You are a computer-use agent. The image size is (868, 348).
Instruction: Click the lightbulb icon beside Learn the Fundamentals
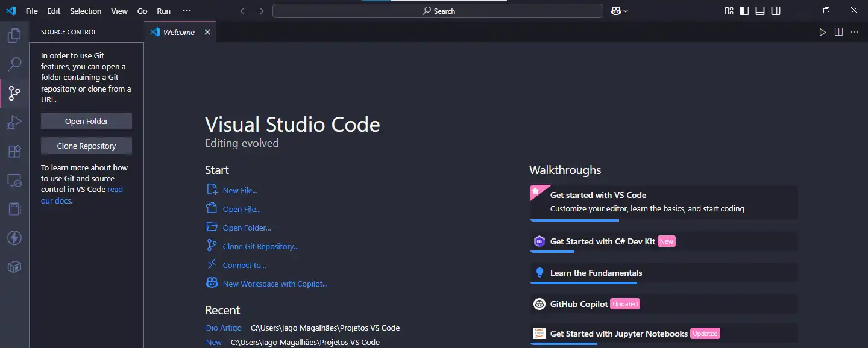(x=539, y=273)
